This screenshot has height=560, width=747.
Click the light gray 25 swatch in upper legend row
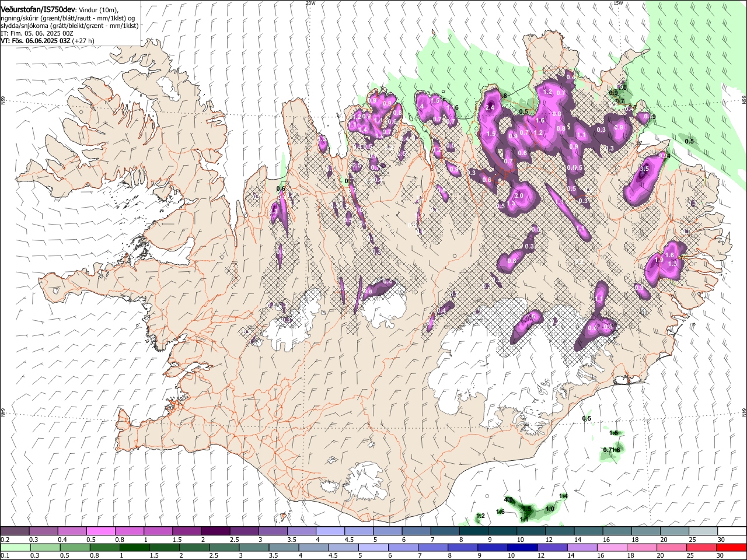tap(703, 531)
